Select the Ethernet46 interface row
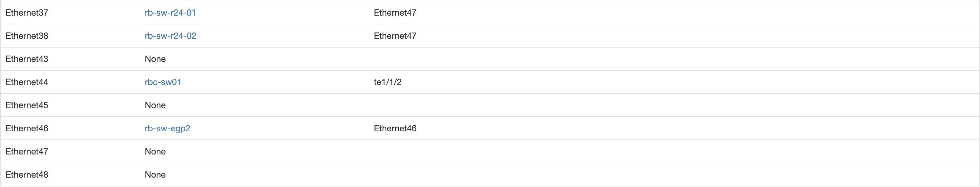Viewport: 980px width, 187px height. tap(27, 128)
